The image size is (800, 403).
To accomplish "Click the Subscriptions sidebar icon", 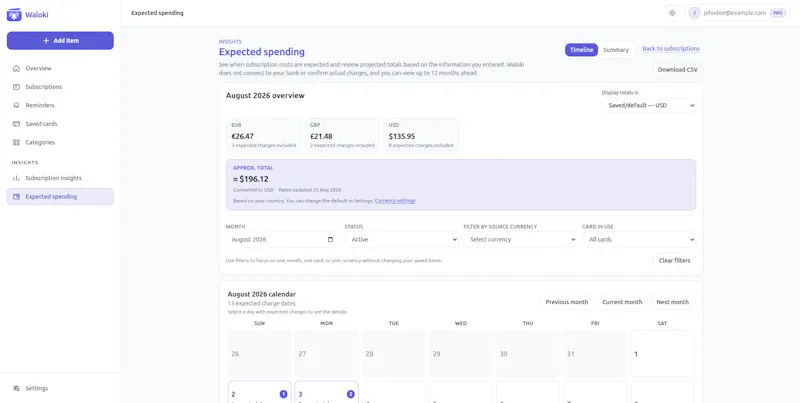I will pos(16,87).
